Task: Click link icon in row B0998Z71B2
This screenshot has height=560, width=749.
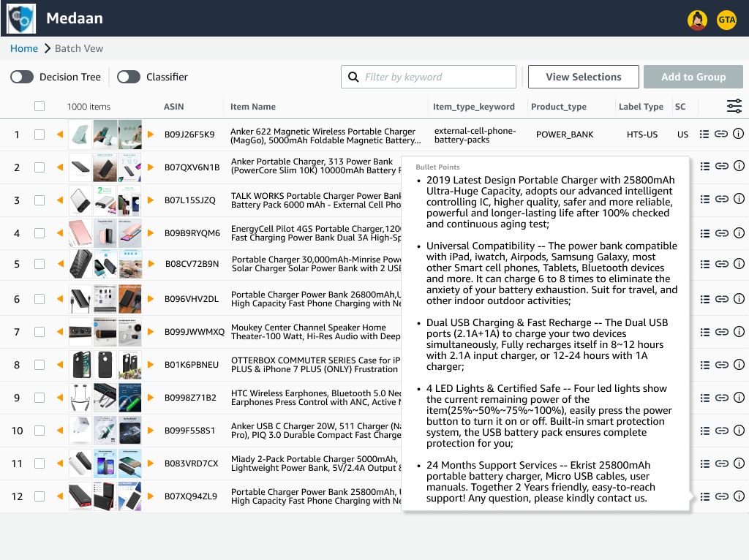Action: (721, 398)
